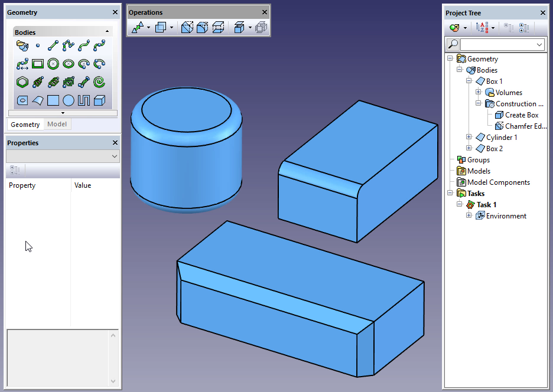Screen dimensions: 553x392
Task: Choose the Rectangle sketch tool
Action: click(38, 64)
